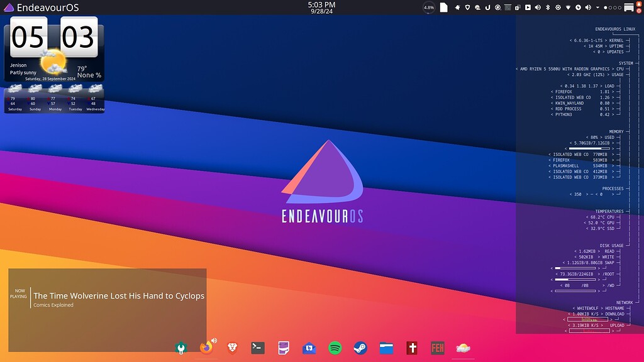The height and width of the screenshot is (362, 644).
Task: Open the weather application from the dock
Action: 464,348
